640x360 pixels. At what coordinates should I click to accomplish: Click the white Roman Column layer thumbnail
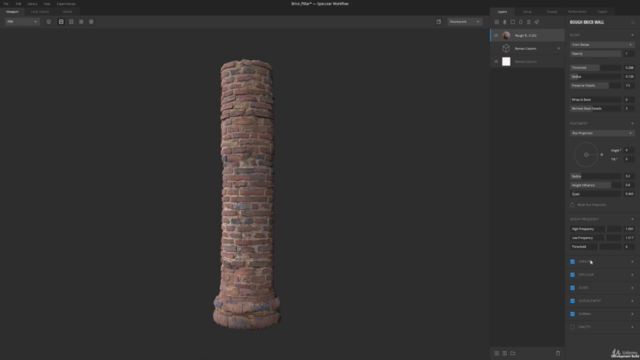pos(506,62)
